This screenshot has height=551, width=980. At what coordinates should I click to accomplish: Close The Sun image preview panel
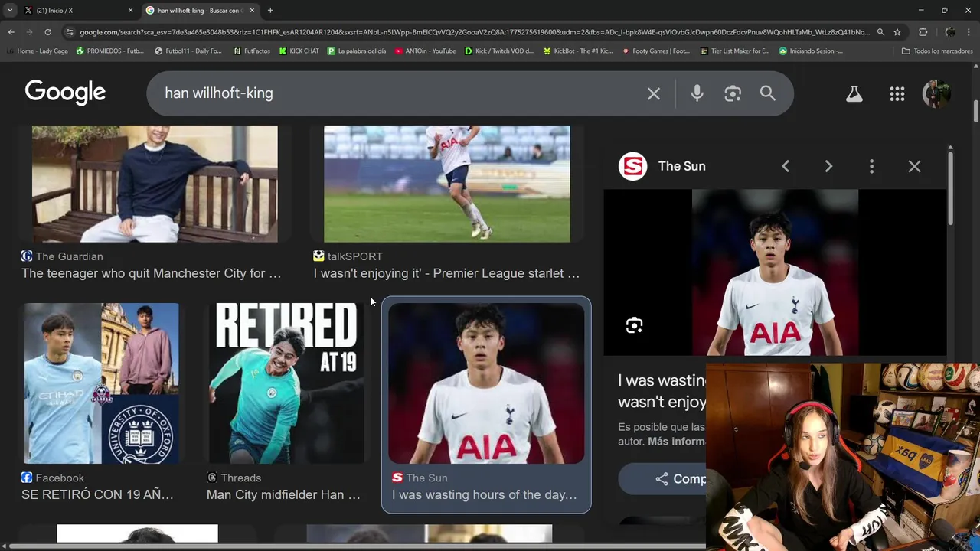[914, 166]
